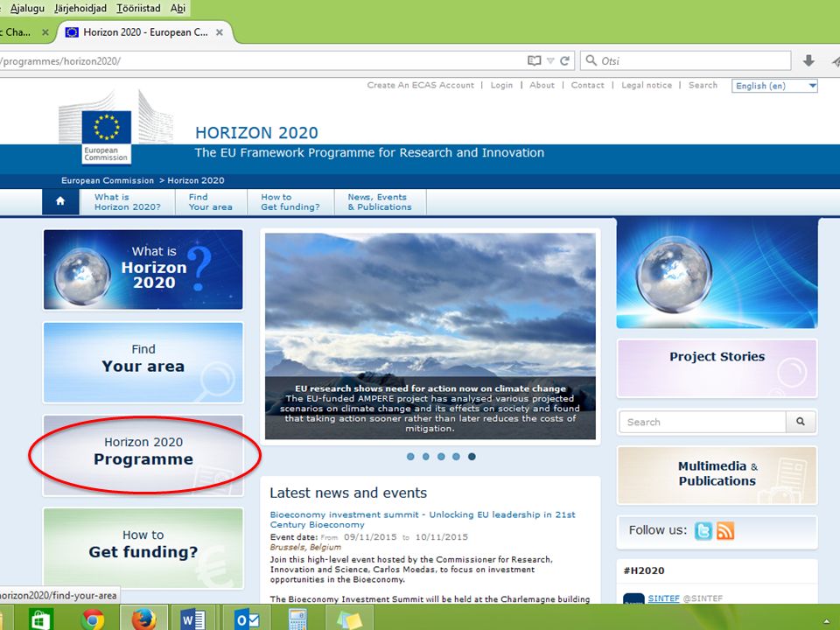Image resolution: width=840 pixels, height=630 pixels.
Task: Open Firefox taskbar icon
Action: (x=143, y=619)
